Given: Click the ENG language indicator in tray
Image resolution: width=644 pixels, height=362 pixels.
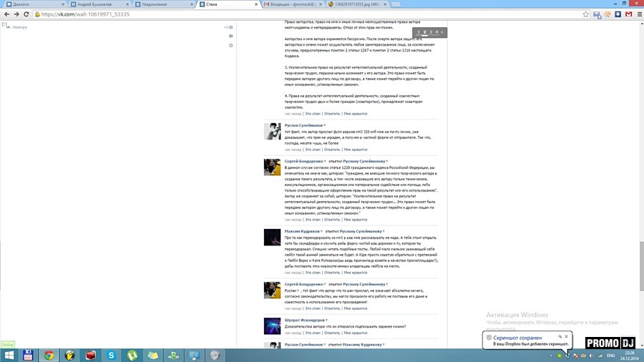Looking at the screenshot, I should pos(611,356).
